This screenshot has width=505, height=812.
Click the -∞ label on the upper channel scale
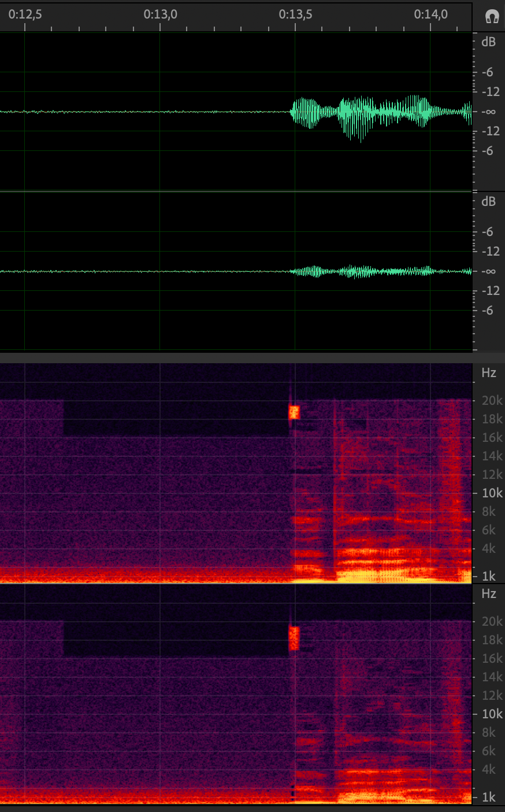click(x=489, y=112)
